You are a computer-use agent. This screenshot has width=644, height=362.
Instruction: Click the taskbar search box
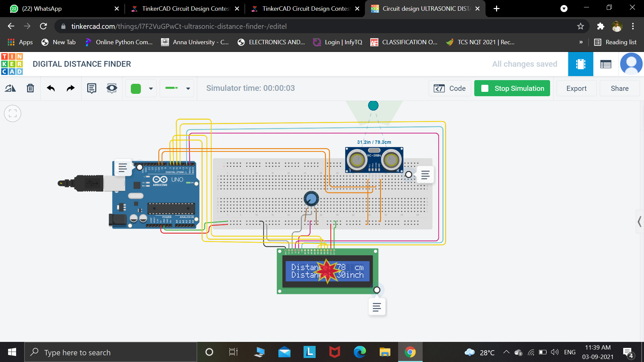tap(111, 352)
